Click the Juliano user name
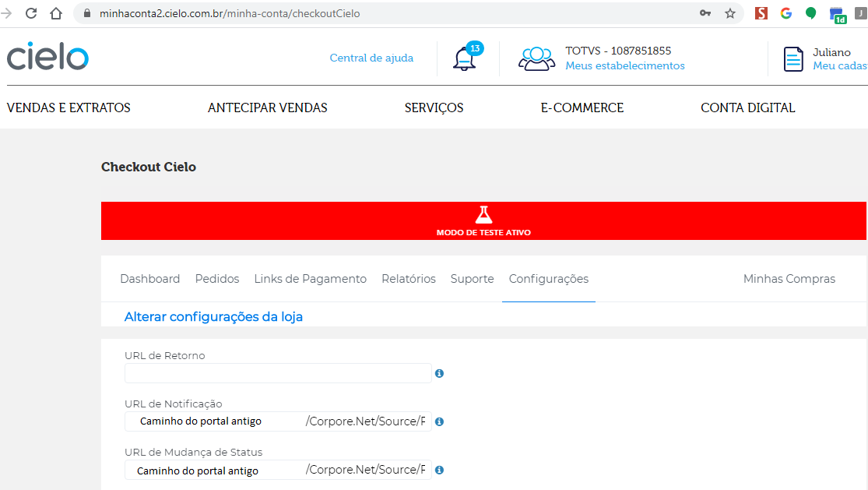The height and width of the screenshot is (490, 868). [831, 52]
